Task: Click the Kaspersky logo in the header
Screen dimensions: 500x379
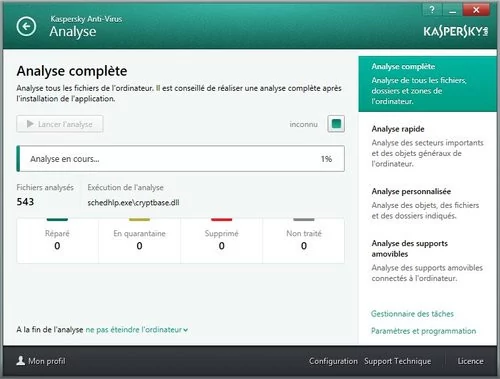Action: [x=456, y=32]
